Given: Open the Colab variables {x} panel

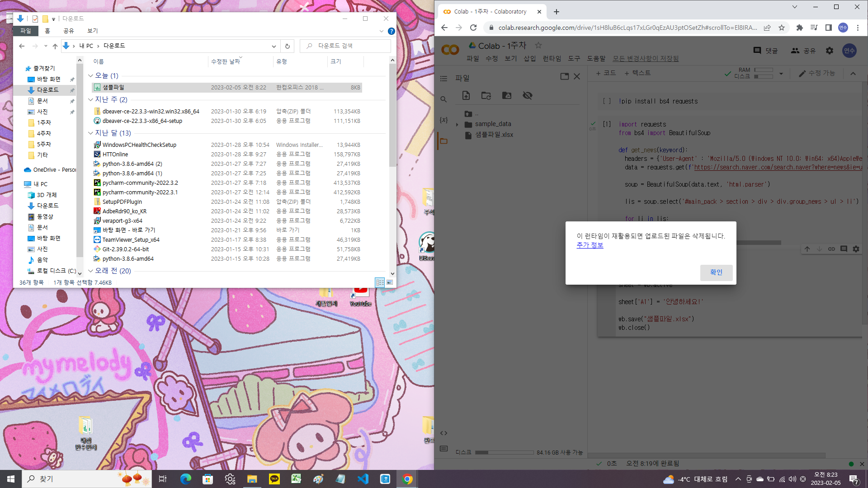Looking at the screenshot, I should pos(443,120).
